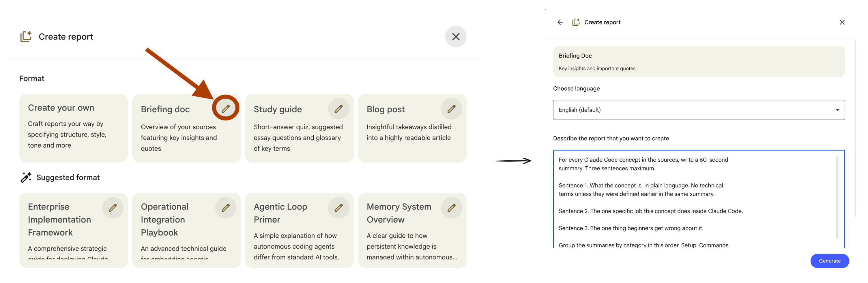
Task: Edit the Briefing doc format
Action: 225,109
